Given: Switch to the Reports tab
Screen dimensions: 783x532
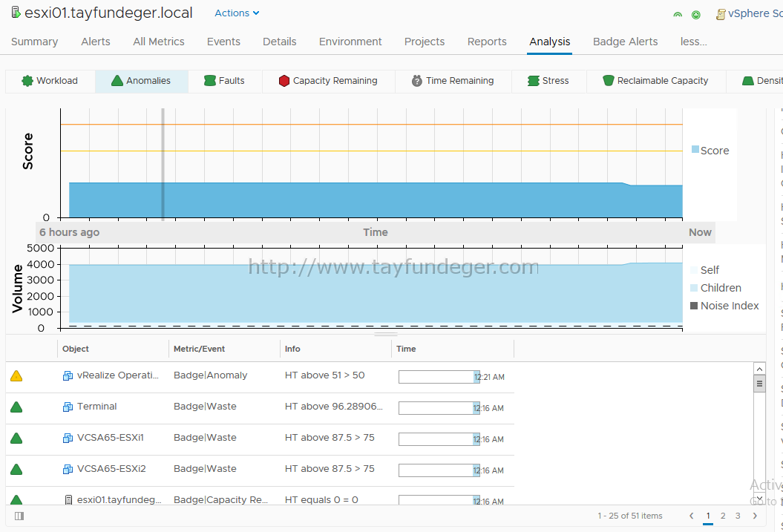Looking at the screenshot, I should coord(487,42).
